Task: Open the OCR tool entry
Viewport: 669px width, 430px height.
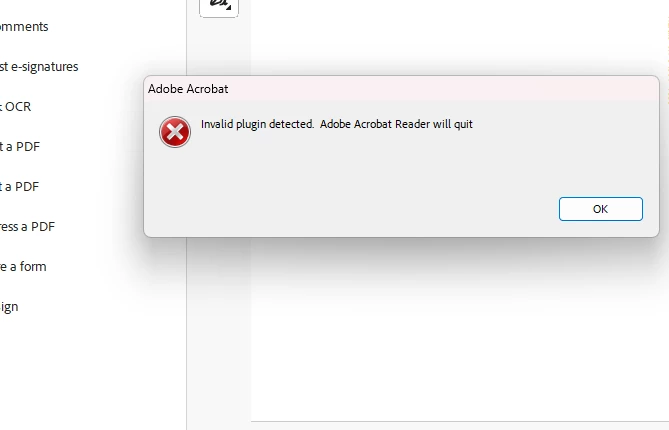Action: (x=16, y=107)
